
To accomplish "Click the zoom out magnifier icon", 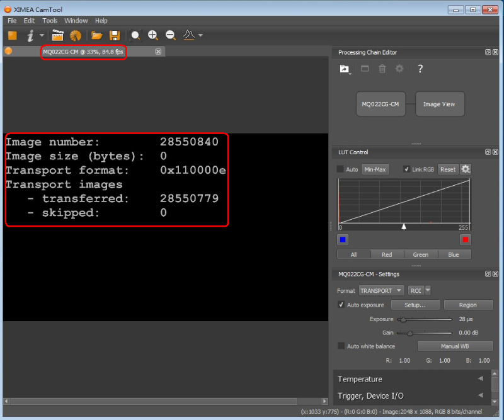I will point(171,35).
